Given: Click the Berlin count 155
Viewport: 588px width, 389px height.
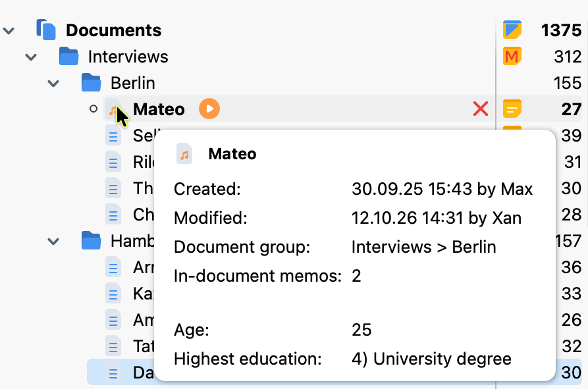Looking at the screenshot, I should pos(568,83).
